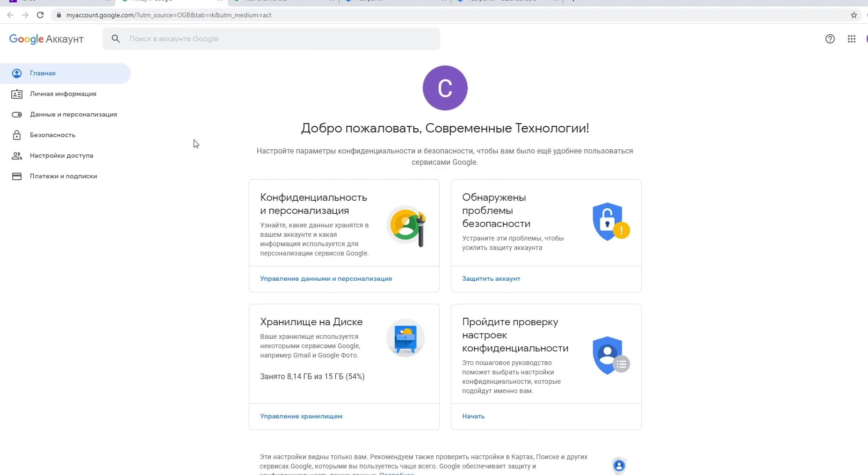
Task: Click the Поиск в аккаунте Google search field
Action: 271,39
